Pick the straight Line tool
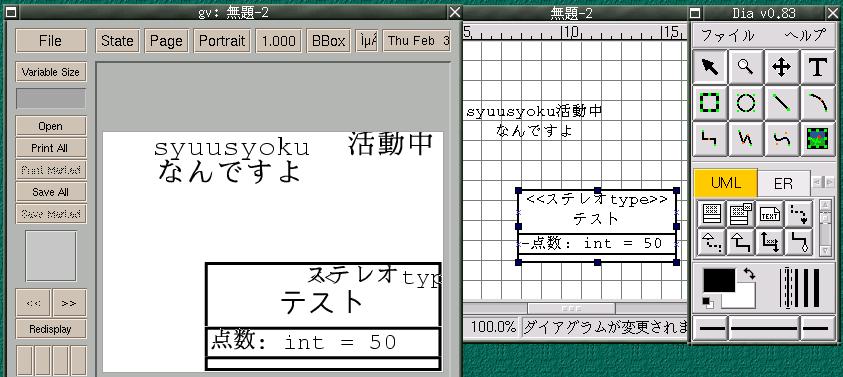This screenshot has width=843, height=377. point(781,103)
